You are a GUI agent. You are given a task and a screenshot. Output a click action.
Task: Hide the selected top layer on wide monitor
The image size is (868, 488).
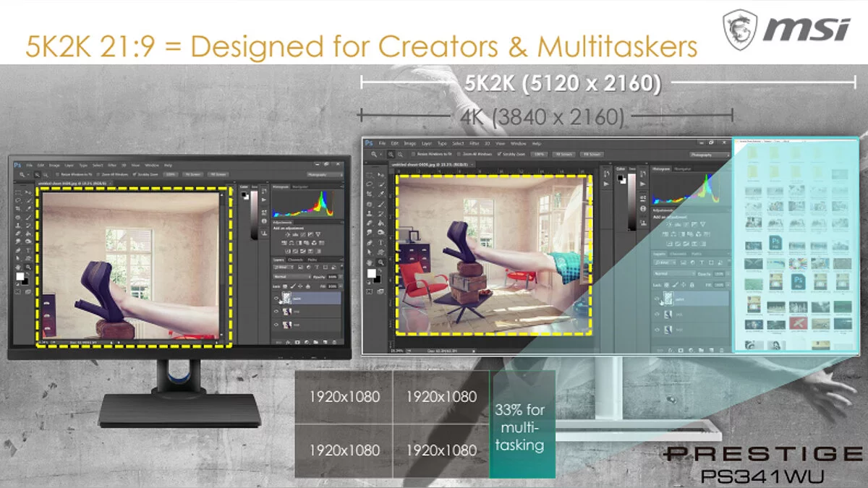click(x=657, y=299)
